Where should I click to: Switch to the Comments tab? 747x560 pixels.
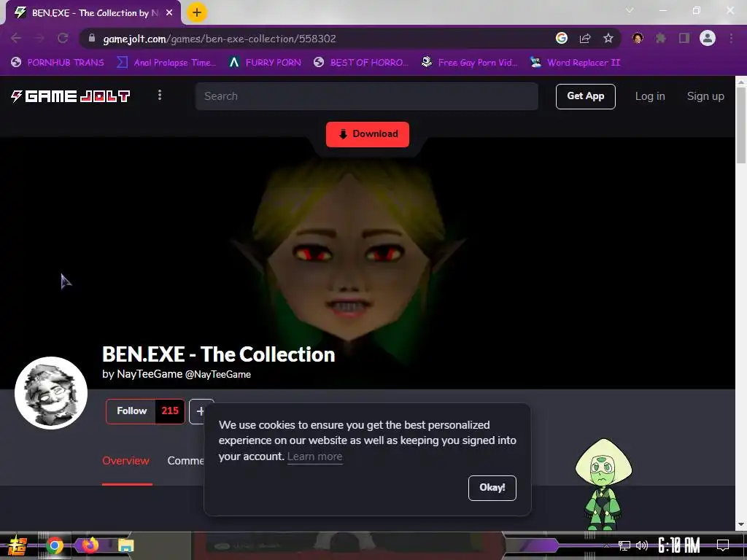pos(186,461)
